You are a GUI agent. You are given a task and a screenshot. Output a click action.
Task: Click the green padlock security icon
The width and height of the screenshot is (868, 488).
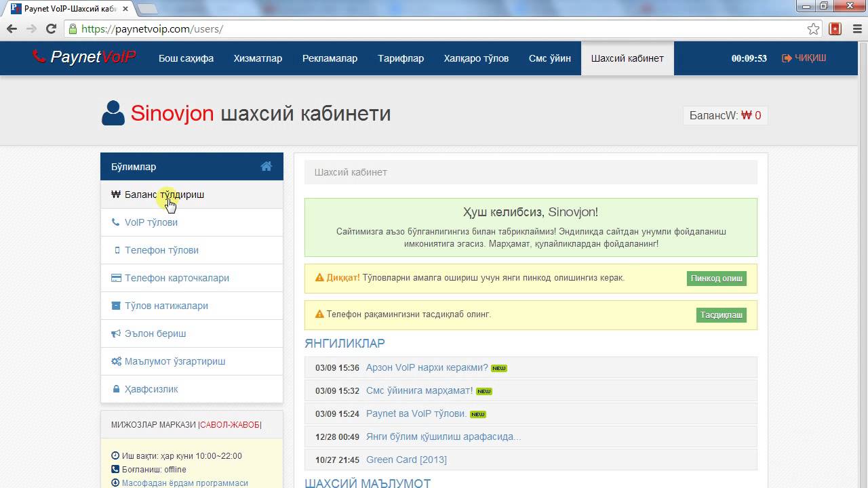(x=73, y=29)
